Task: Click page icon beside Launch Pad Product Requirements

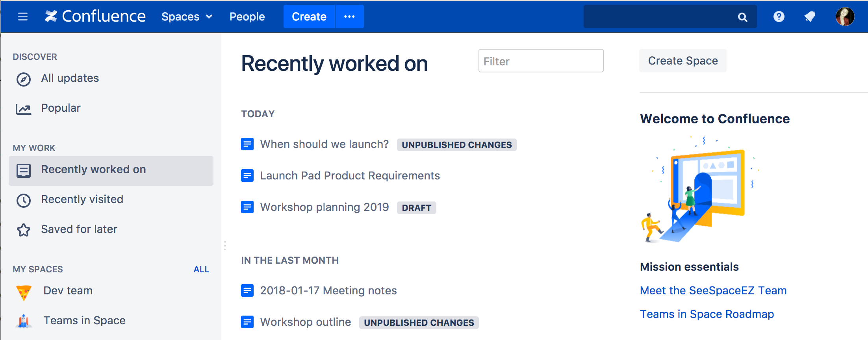Action: [247, 176]
